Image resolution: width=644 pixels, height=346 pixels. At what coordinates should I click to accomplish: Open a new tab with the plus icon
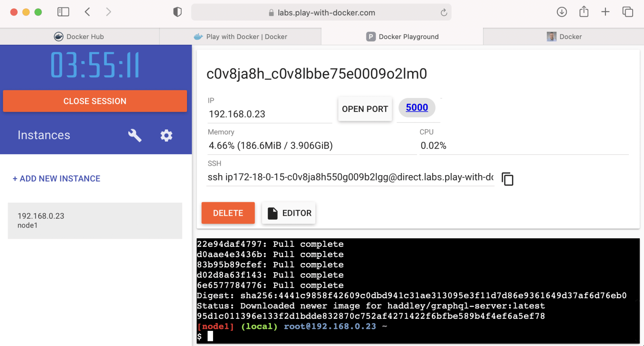605,12
